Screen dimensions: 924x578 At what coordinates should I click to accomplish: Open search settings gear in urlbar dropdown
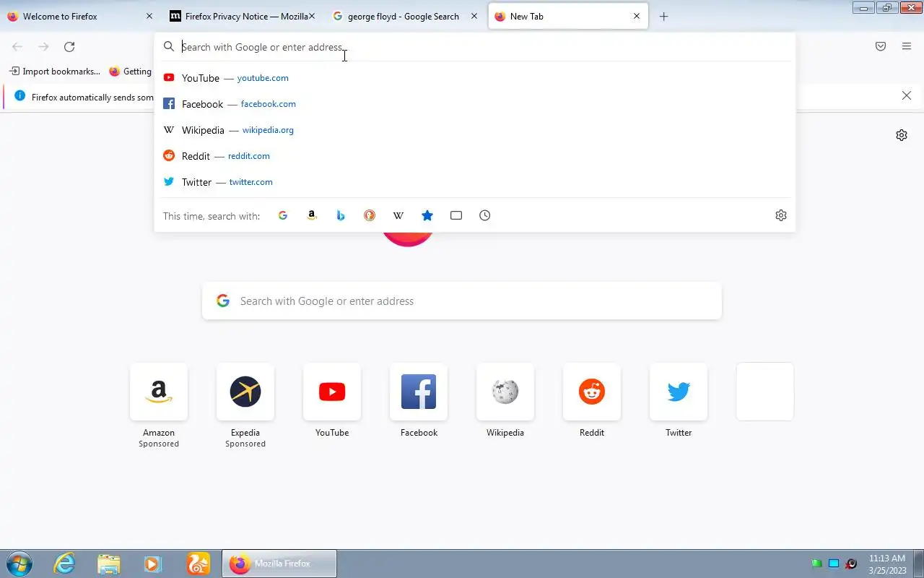click(781, 215)
